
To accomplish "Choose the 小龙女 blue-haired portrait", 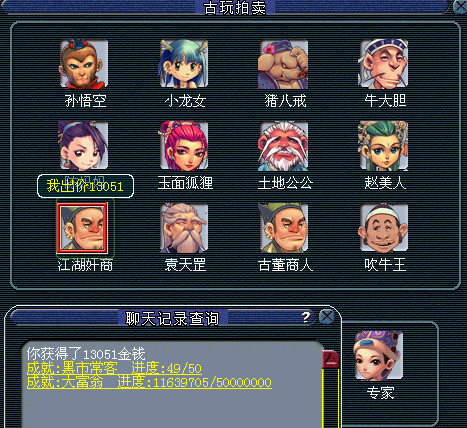I will (x=184, y=64).
